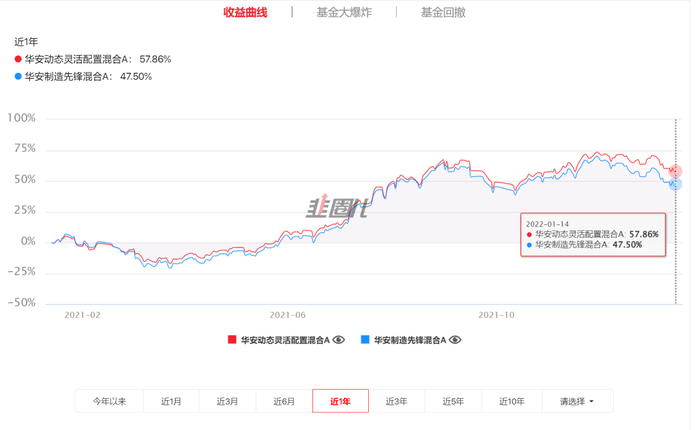Image resolution: width=700 pixels, height=430 pixels.
Task: Click the 近1年 heading above fund names
Action: point(26,42)
